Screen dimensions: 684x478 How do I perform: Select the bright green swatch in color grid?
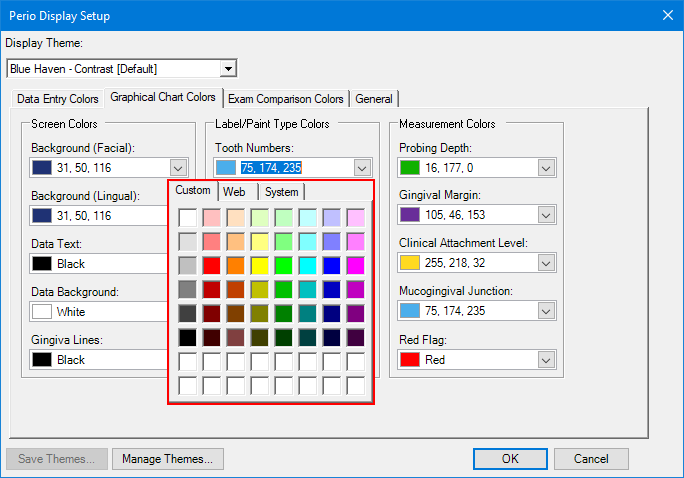pos(284,265)
